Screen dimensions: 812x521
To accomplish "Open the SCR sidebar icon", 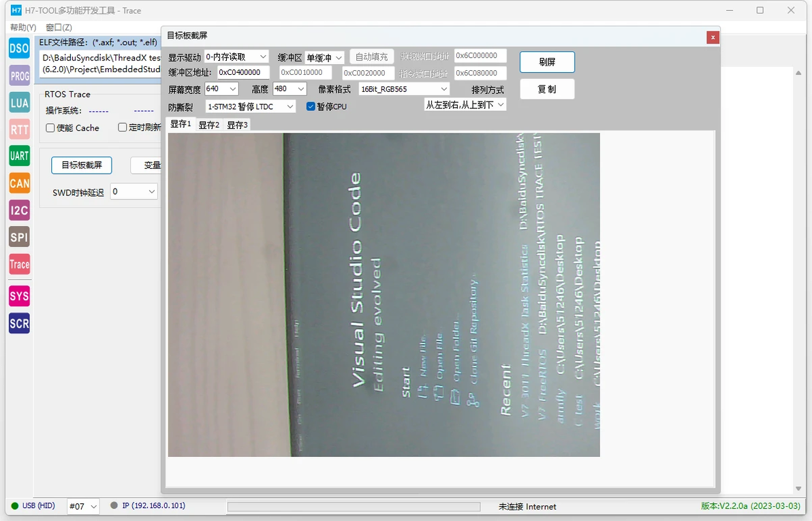I will click(19, 323).
